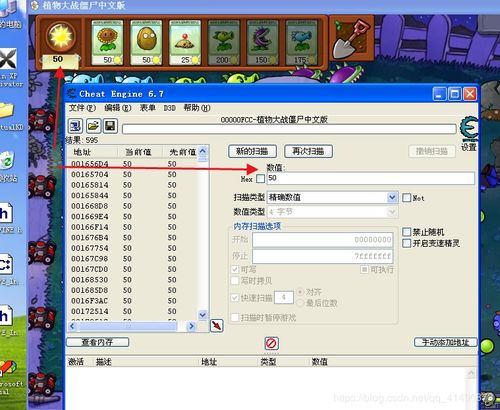Pick the shovel tool in game
500x410 pixels.
click(352, 39)
